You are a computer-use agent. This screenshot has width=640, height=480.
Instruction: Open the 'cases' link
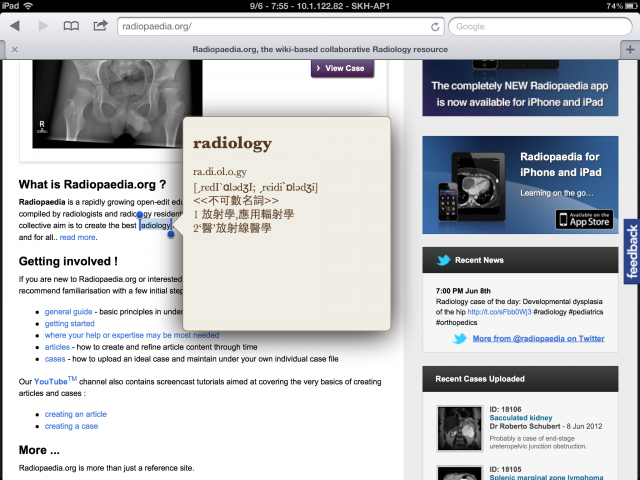tap(55, 359)
